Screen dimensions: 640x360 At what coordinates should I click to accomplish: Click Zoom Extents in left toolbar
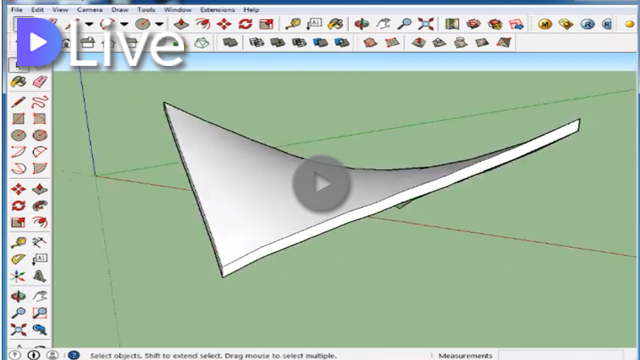click(18, 330)
